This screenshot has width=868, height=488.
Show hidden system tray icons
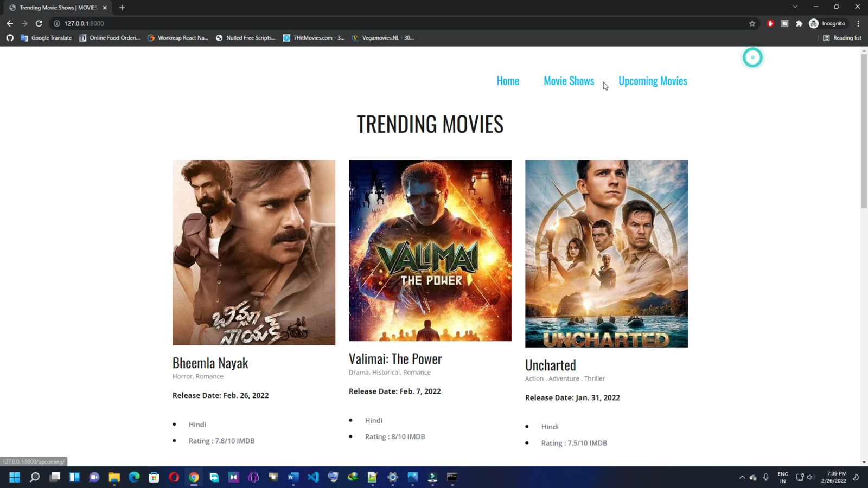[x=742, y=477]
